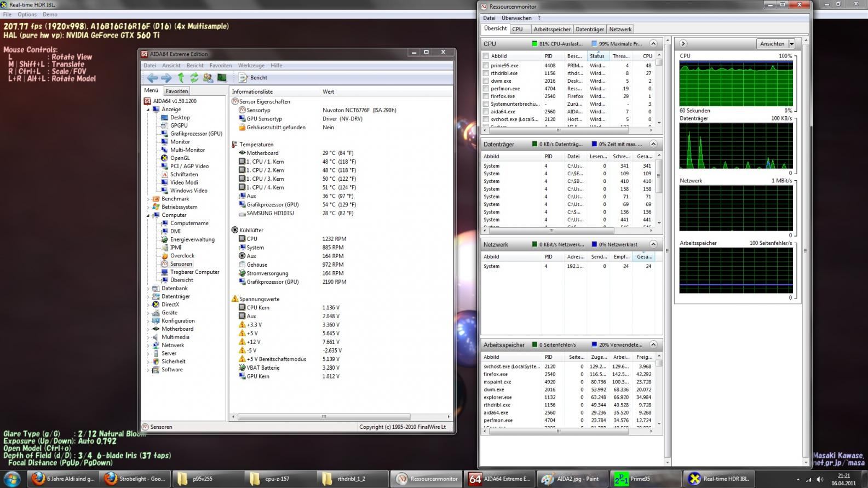Click the Energieverwaltung tree icon

[165, 239]
